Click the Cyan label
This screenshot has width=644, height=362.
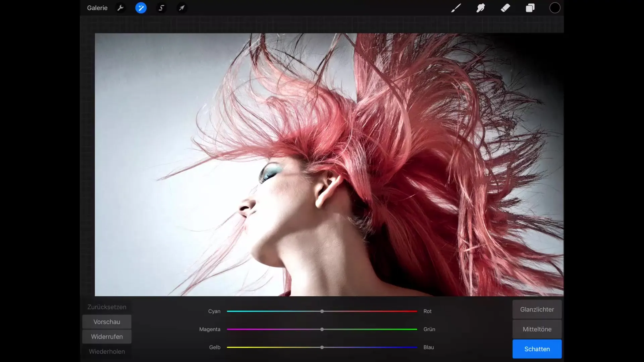pos(214,311)
